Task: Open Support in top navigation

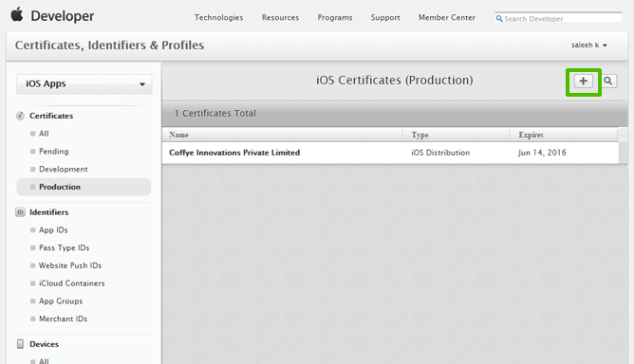Action: point(385,18)
